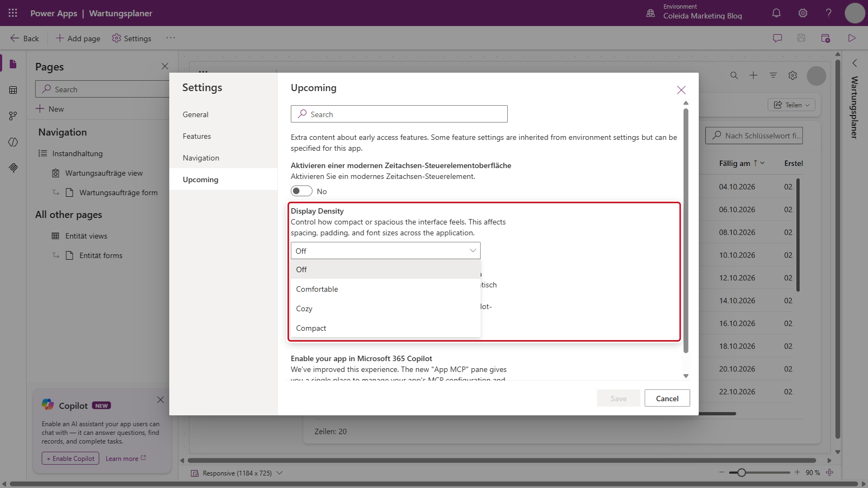Open the Responsive size dropdown
Image resolution: width=868 pixels, height=488 pixels.
(x=237, y=473)
